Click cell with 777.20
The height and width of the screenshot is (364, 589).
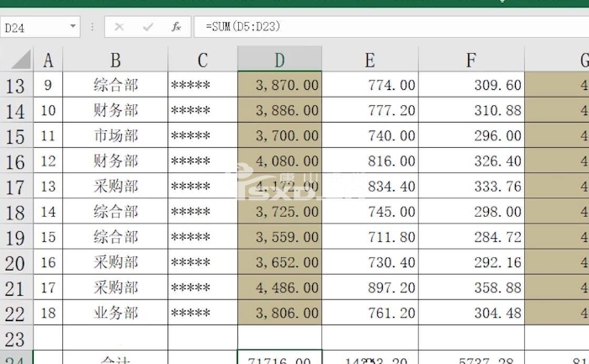pos(370,110)
